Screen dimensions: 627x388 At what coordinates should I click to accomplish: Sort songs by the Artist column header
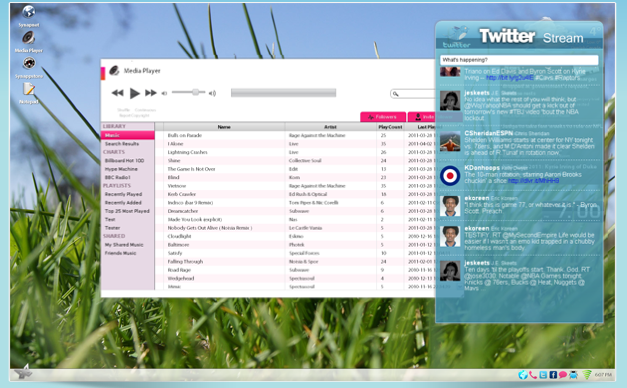(330, 127)
